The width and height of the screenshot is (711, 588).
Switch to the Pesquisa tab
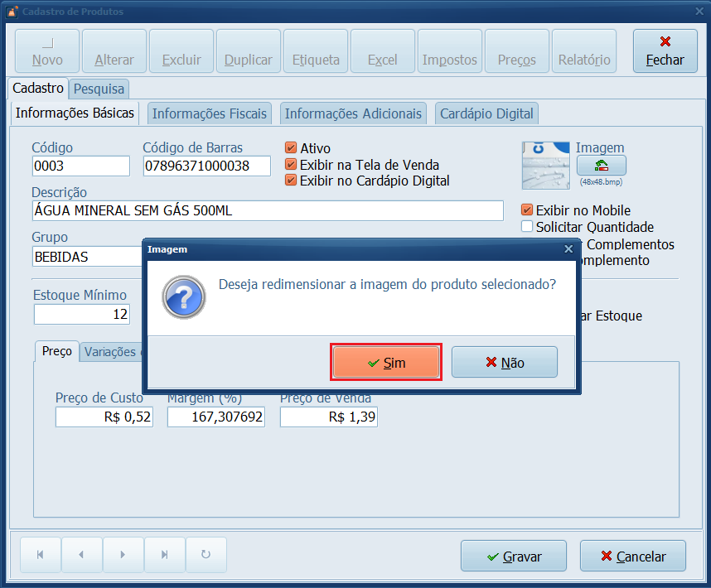pos(99,89)
